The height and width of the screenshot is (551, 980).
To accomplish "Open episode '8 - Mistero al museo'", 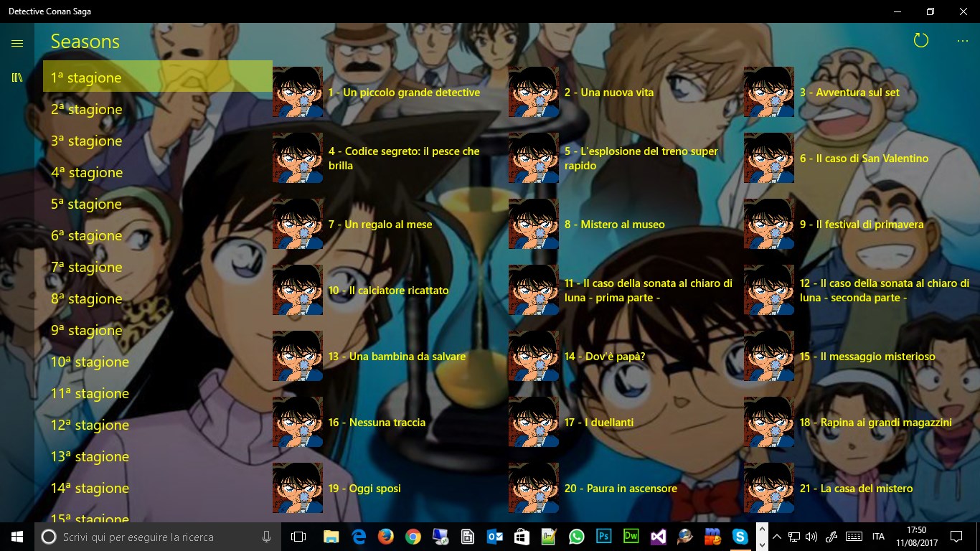I will coord(623,224).
